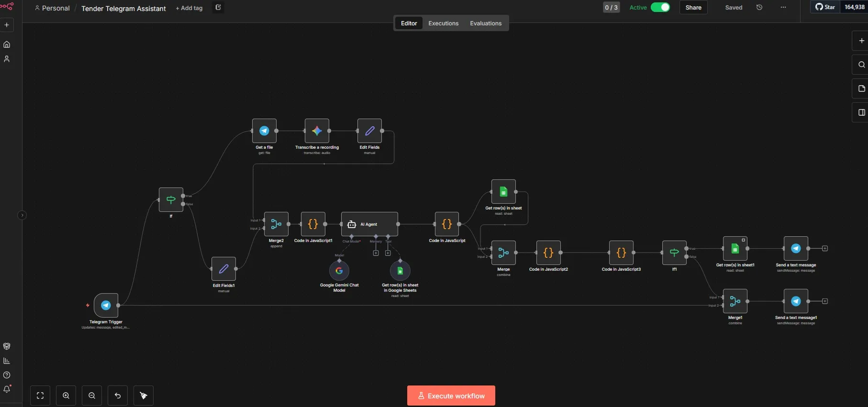Screen dimensions: 868x407
Task: Click the Share button
Action: [693, 8]
